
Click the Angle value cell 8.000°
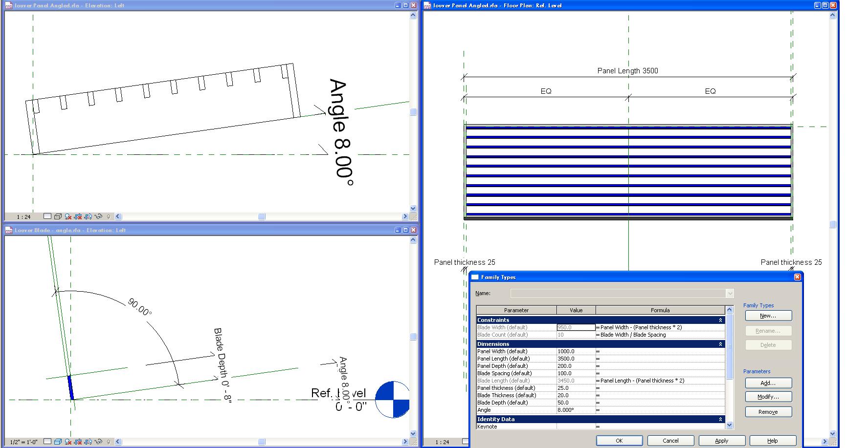576,410
